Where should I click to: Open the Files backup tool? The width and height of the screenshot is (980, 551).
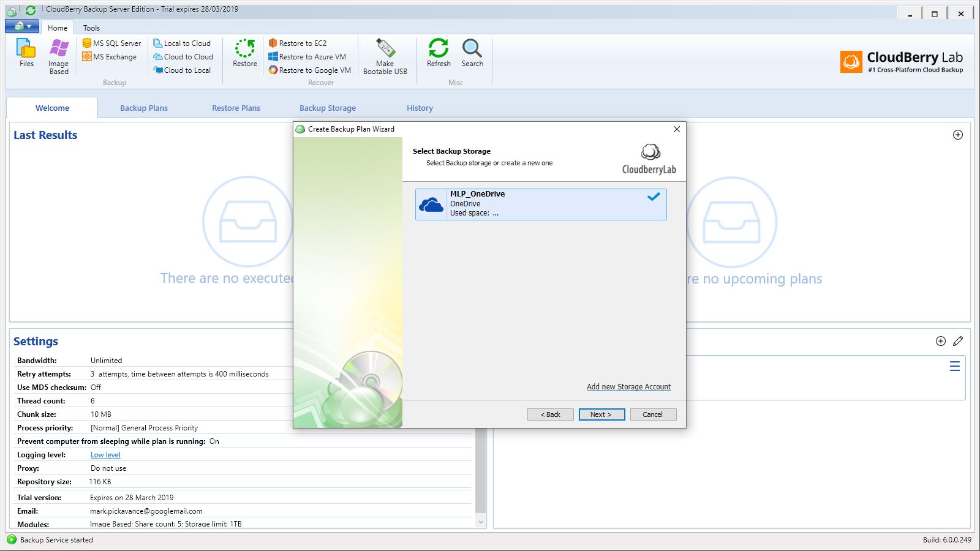point(26,53)
